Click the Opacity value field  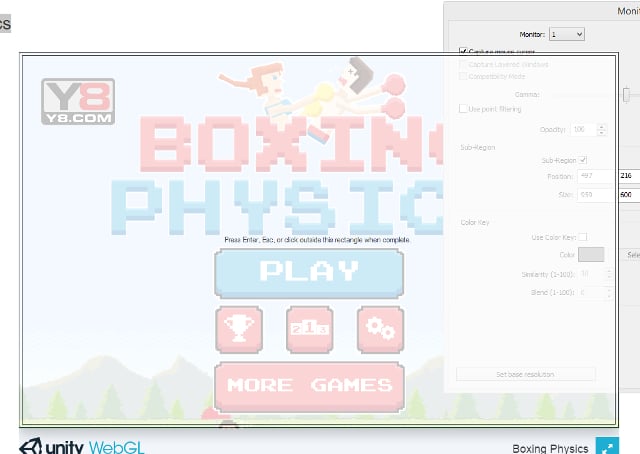point(584,129)
